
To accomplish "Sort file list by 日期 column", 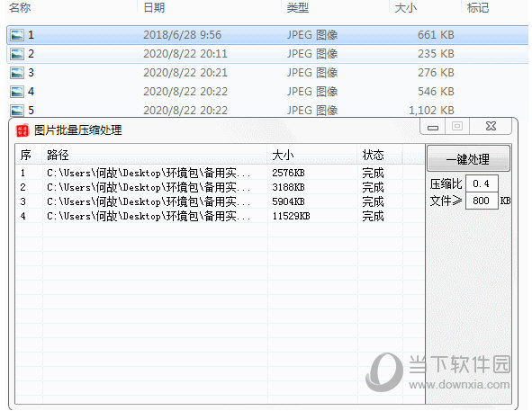I will click(x=154, y=7).
